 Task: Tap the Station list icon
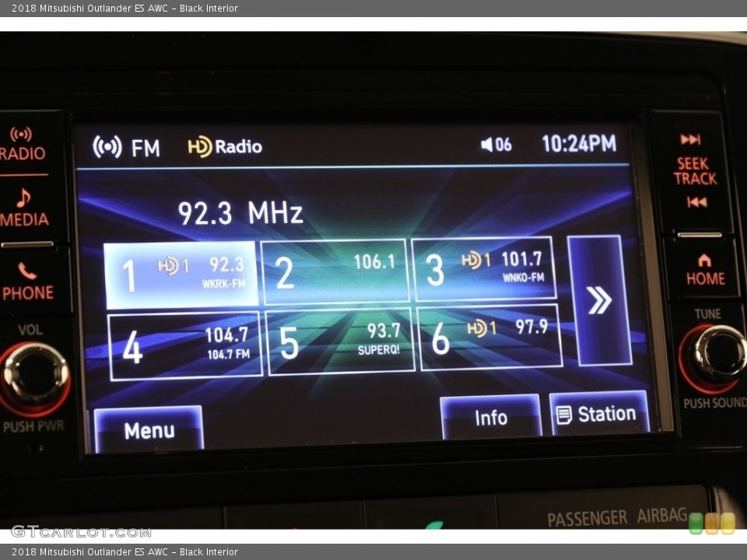(x=564, y=415)
